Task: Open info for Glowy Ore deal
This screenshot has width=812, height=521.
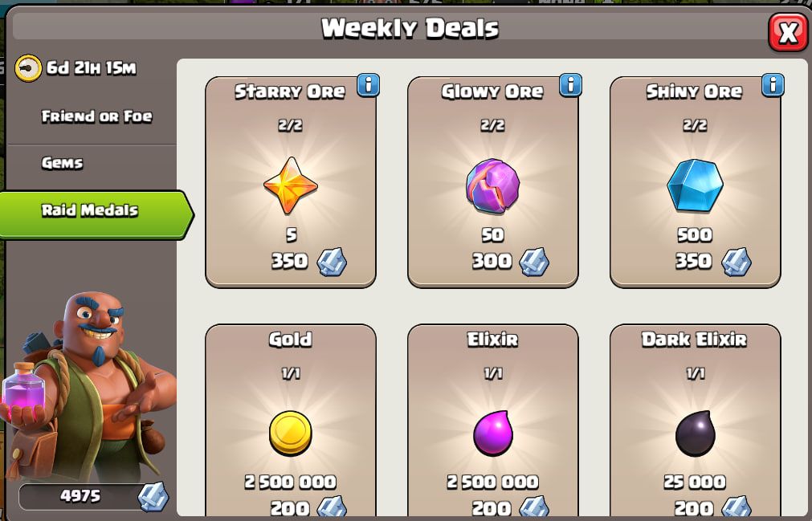Action: click(x=571, y=85)
